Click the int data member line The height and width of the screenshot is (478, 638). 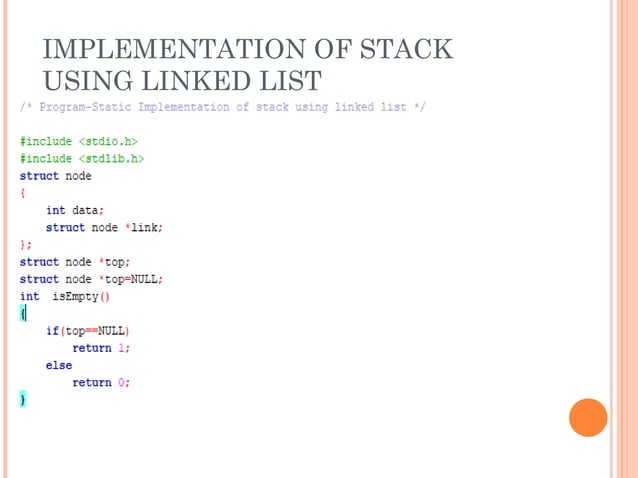[x=75, y=210]
